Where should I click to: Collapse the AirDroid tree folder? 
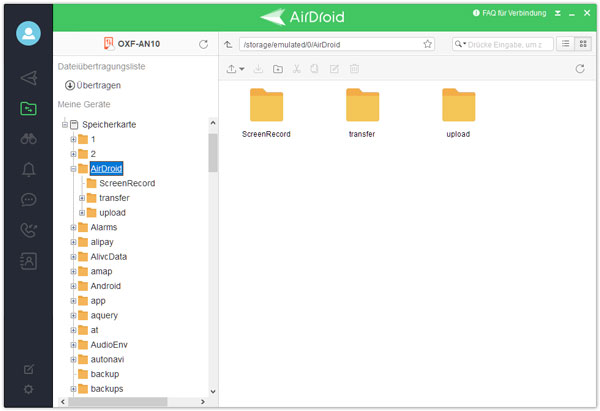click(73, 169)
